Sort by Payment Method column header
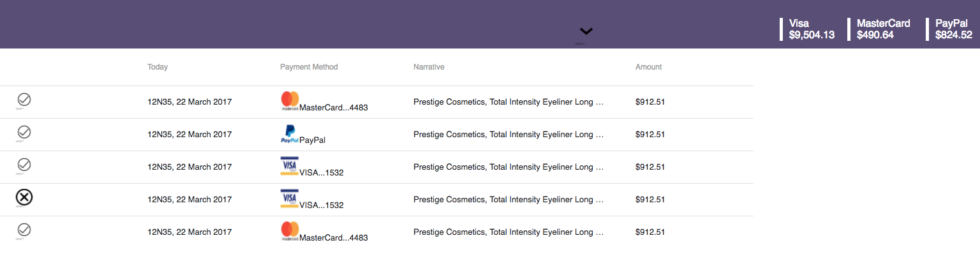The image size is (980, 261). point(309,67)
